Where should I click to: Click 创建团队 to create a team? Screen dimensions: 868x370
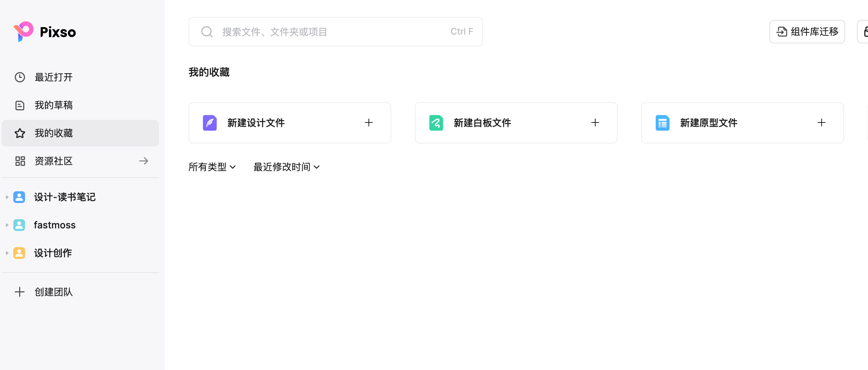pyautogui.click(x=53, y=292)
